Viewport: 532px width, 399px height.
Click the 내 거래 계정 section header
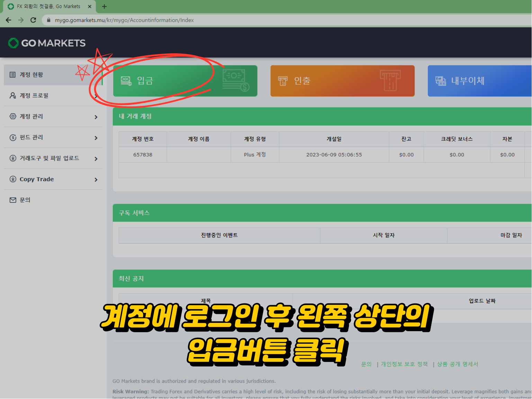[322, 117]
